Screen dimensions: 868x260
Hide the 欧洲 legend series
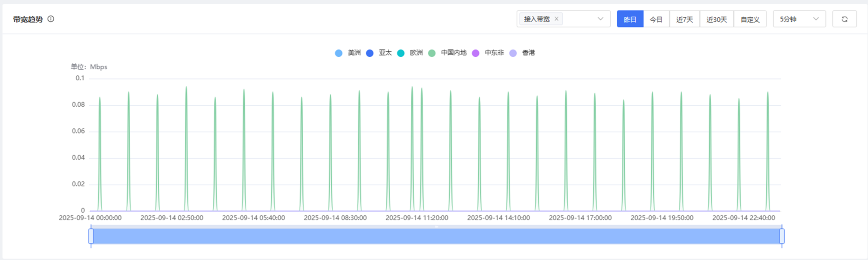coord(410,53)
